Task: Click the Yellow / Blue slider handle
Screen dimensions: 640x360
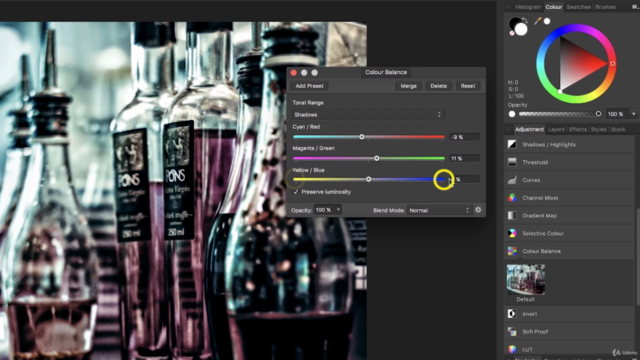Action: tap(369, 179)
